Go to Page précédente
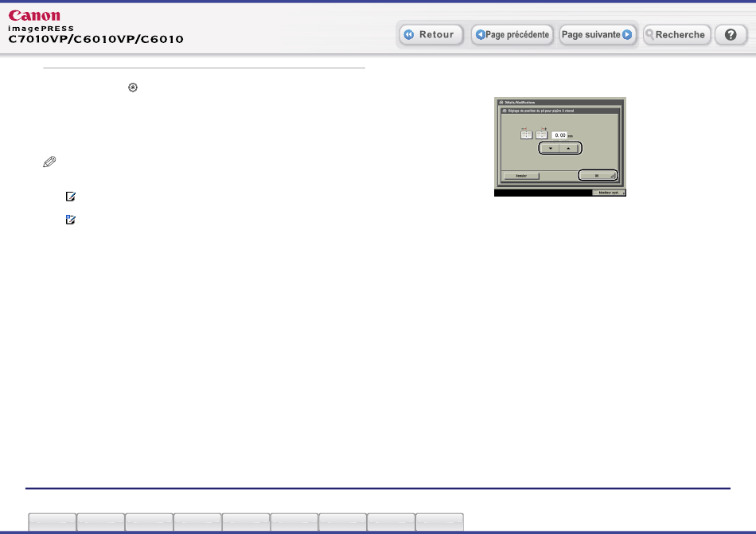The image size is (756, 534). pos(512,35)
